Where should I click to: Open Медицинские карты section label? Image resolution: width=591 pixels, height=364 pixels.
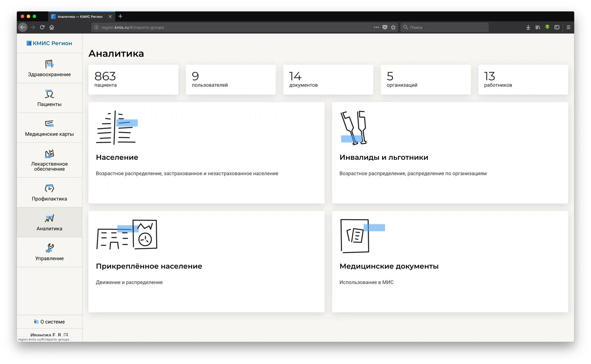(49, 134)
